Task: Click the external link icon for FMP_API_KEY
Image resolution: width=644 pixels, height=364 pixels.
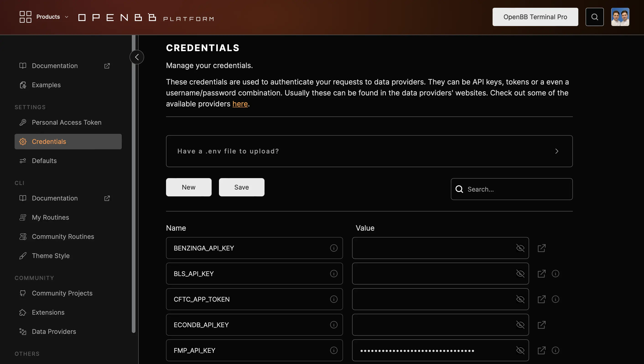Action: (541, 350)
